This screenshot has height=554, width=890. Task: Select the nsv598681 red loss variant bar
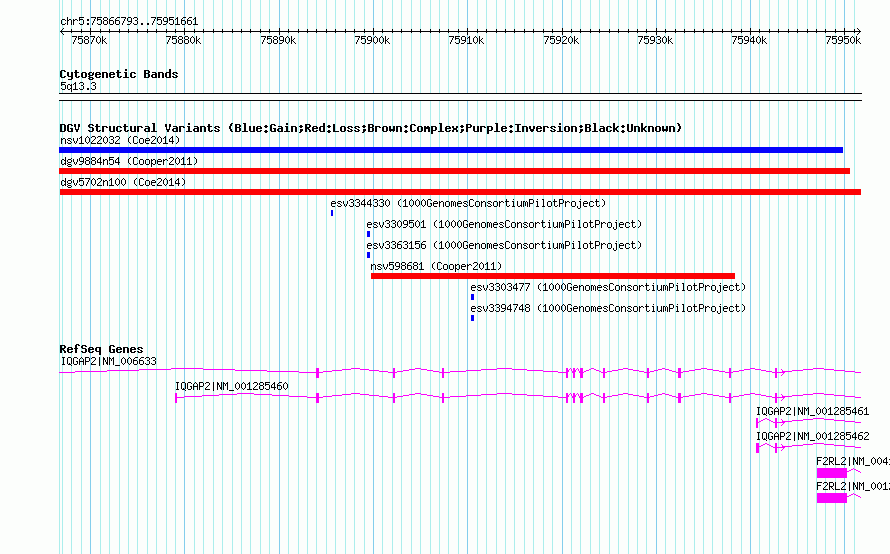pyautogui.click(x=553, y=276)
